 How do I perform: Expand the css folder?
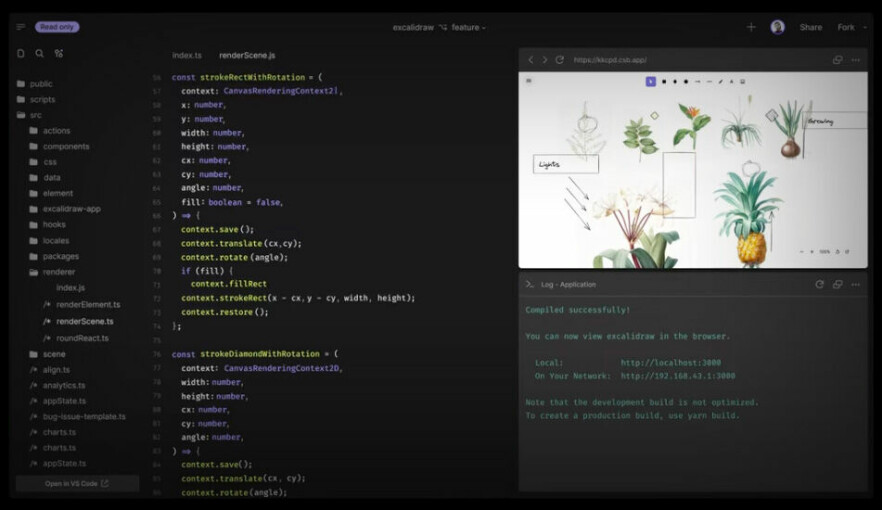43,162
